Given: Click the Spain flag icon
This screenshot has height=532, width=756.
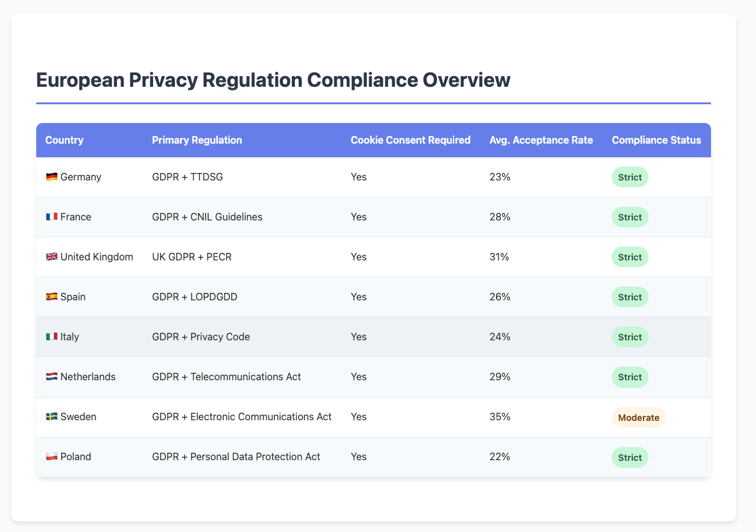Looking at the screenshot, I should tap(52, 297).
